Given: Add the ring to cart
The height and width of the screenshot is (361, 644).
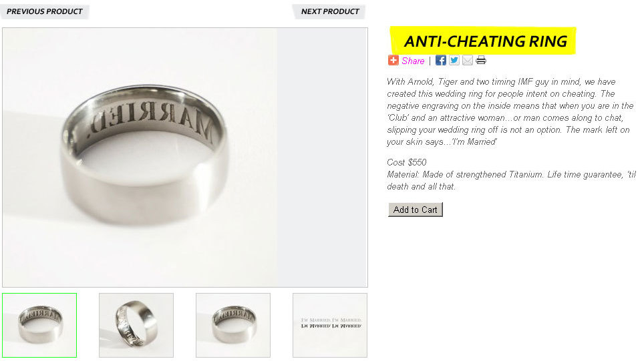Looking at the screenshot, I should pos(416,210).
